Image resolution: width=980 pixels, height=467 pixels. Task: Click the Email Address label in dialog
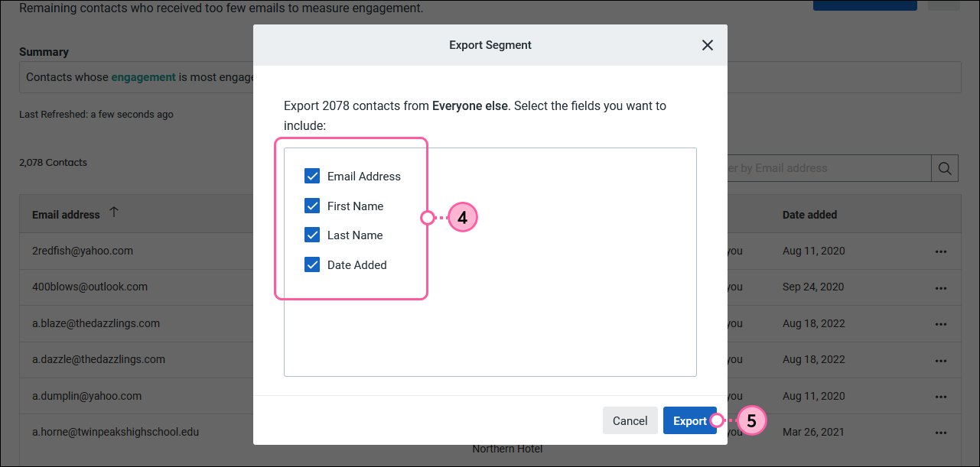[x=364, y=177]
